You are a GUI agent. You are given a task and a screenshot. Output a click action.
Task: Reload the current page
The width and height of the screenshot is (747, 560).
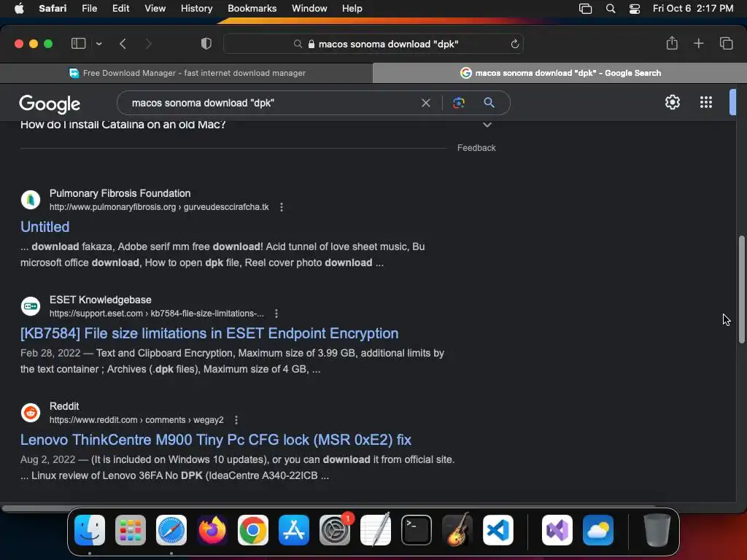[x=514, y=44]
